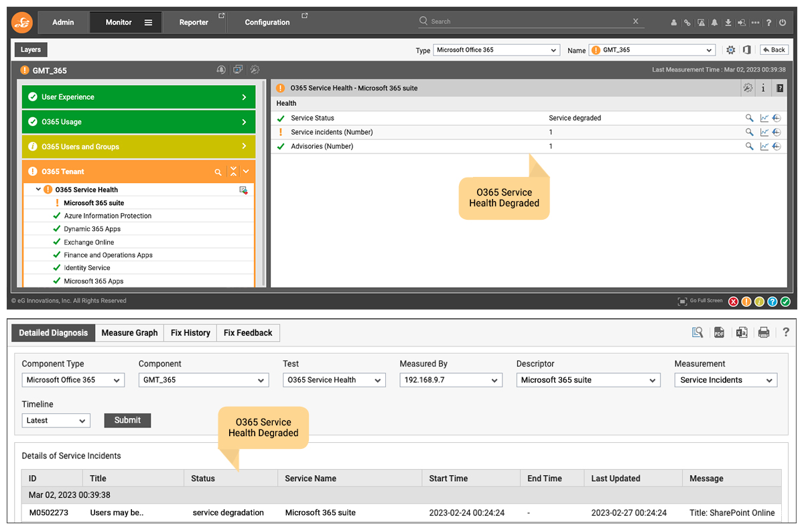804x532 pixels.
Task: Switch to the Fix Feedback tab
Action: pos(248,333)
